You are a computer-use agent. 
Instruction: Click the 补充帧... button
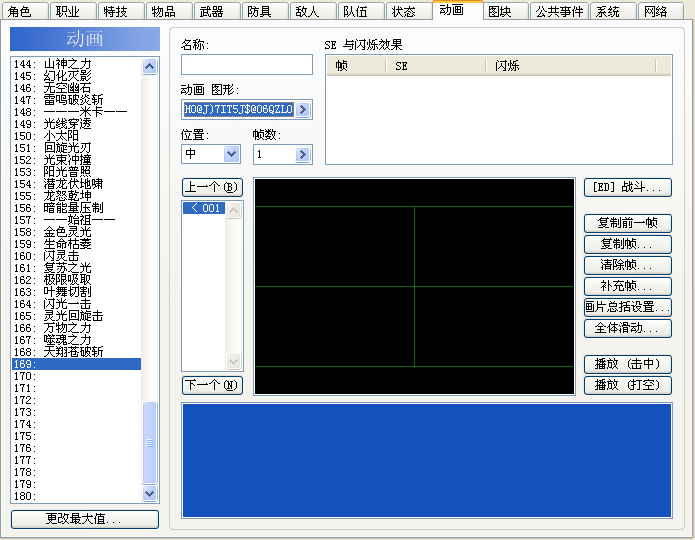pyautogui.click(x=628, y=286)
